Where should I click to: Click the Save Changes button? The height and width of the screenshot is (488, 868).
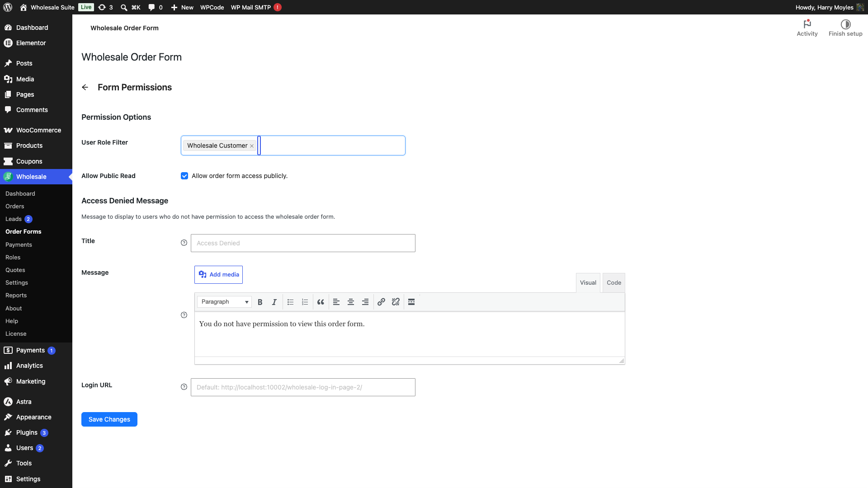point(109,419)
